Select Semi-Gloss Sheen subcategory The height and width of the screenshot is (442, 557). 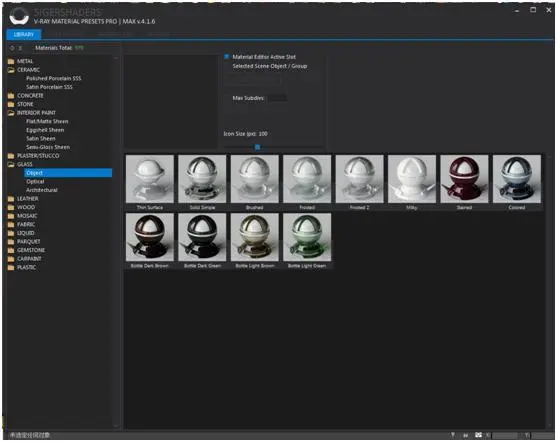48,147
